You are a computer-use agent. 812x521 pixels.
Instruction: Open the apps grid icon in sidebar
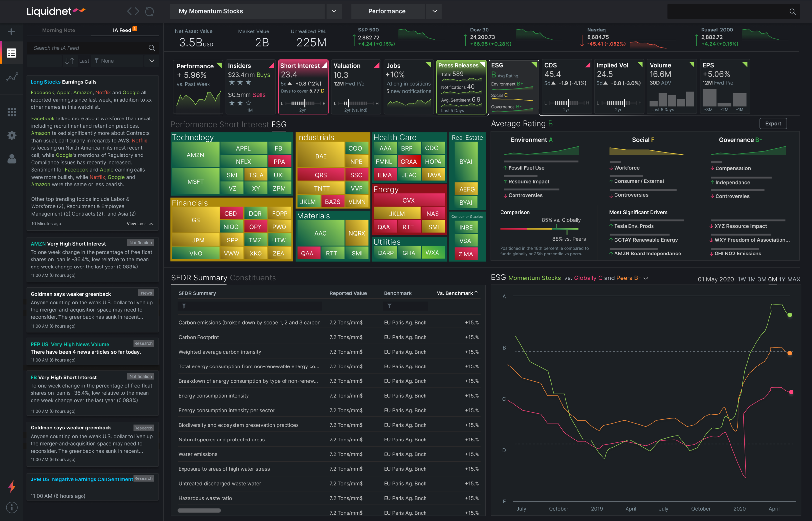pyautogui.click(x=12, y=112)
